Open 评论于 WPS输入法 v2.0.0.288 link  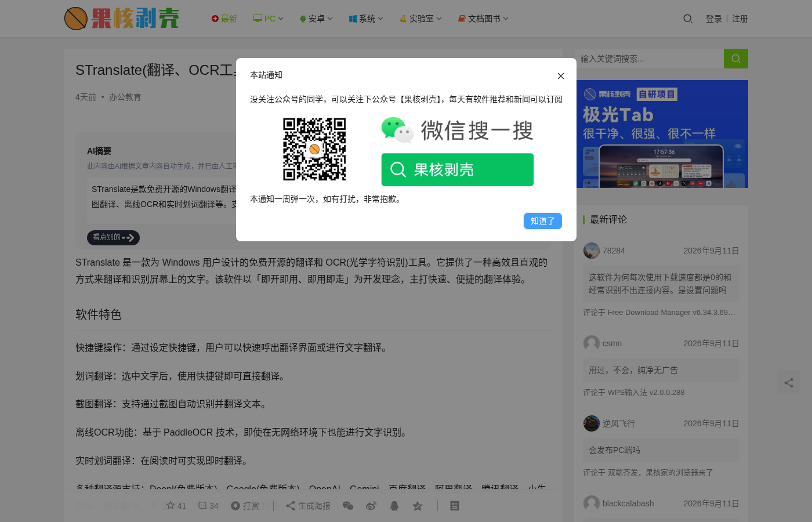tap(634, 393)
